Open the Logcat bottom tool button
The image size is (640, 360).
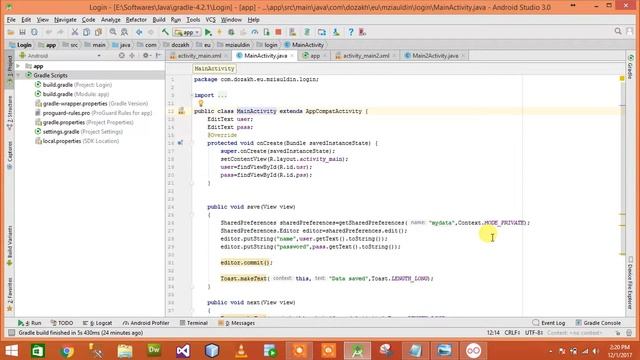pyautogui.click(x=98, y=323)
